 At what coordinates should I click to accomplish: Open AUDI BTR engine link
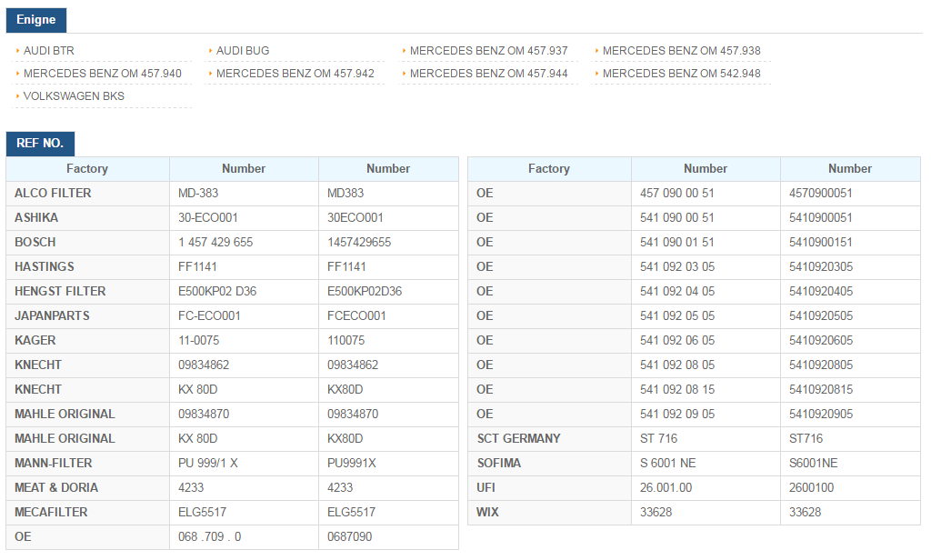(x=49, y=51)
